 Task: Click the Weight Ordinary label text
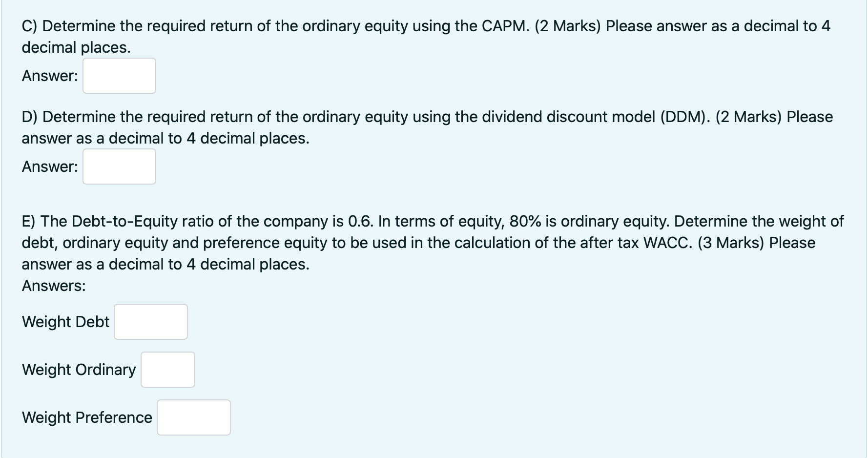pyautogui.click(x=78, y=369)
